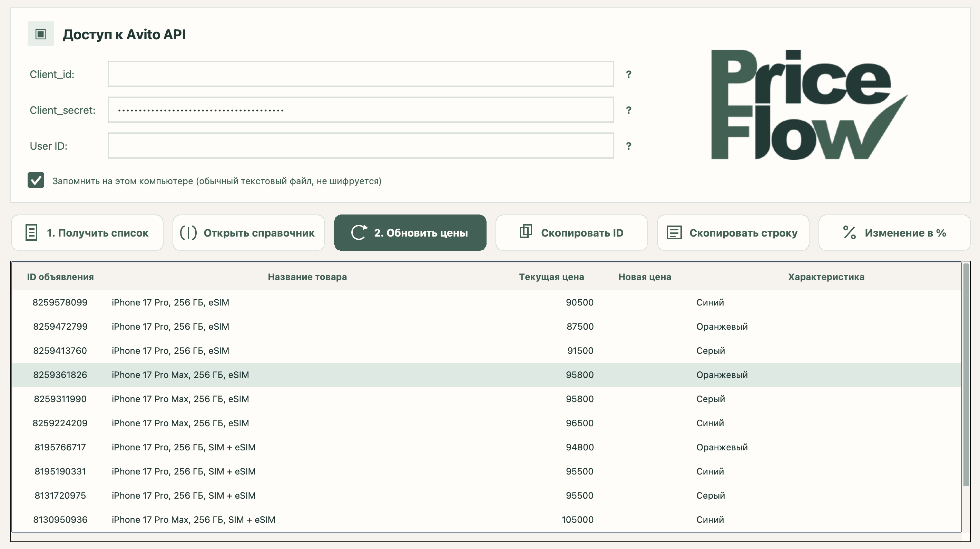This screenshot has width=980, height=549.
Task: Select highlighted listing ID 8259361826
Action: [60, 375]
